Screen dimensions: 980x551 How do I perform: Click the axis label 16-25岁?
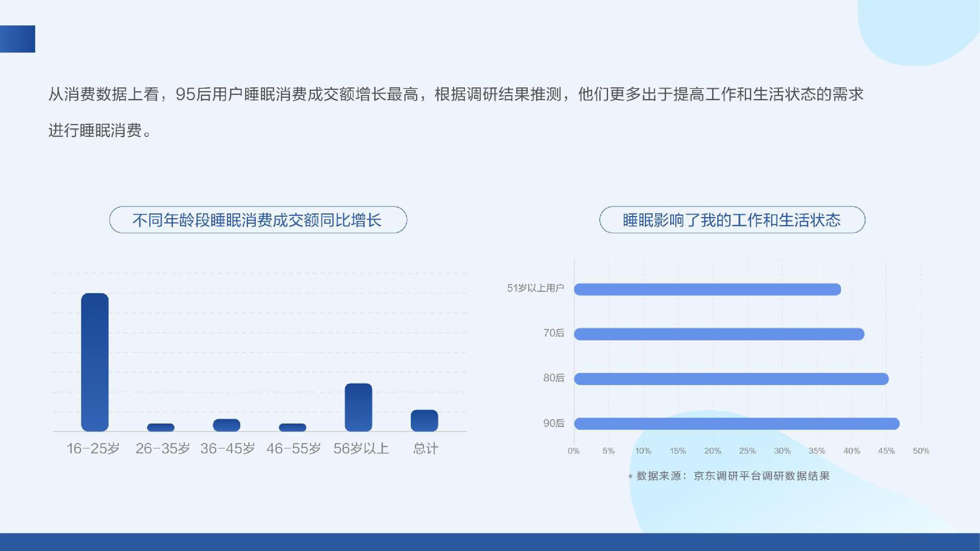coord(93,449)
